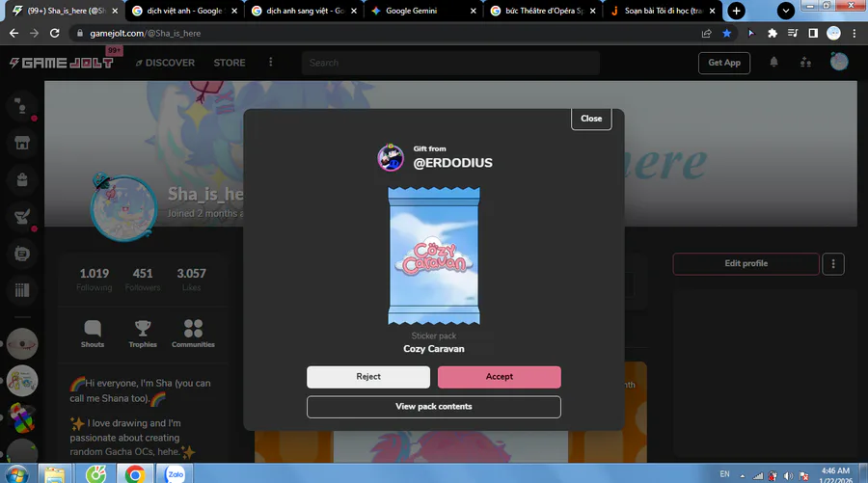
Task: Open Chrome three-dot menu
Action: click(854, 33)
